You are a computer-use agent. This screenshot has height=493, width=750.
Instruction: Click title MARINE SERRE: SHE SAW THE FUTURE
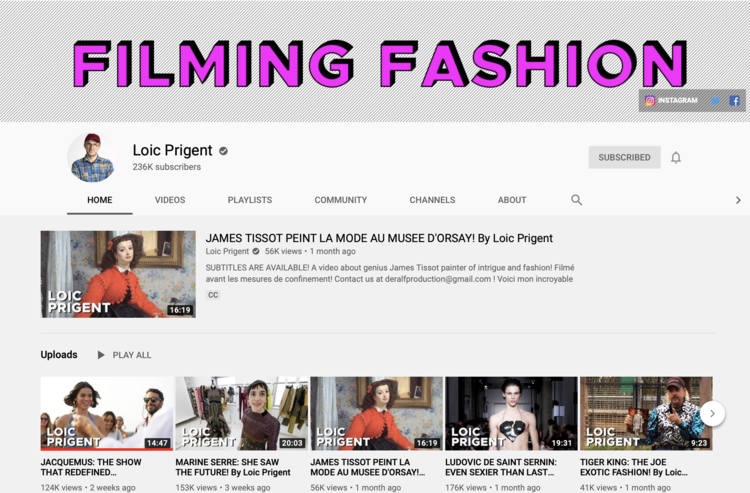tap(233, 467)
